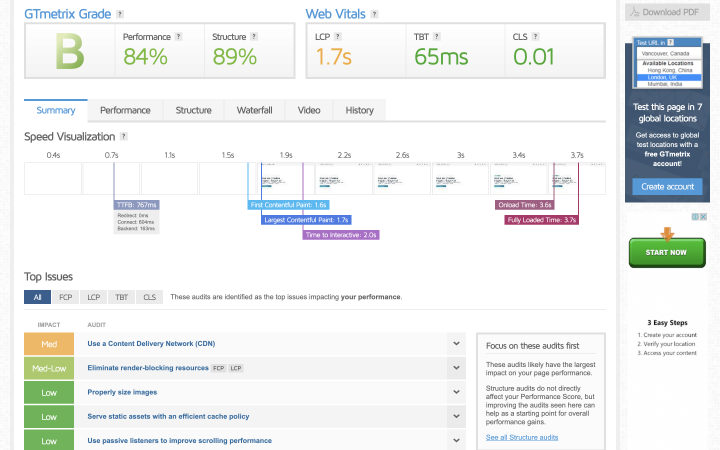Expand the Eliminate render-blocking resources audit chevron
Viewport: 720px width, 450px height.
[456, 368]
